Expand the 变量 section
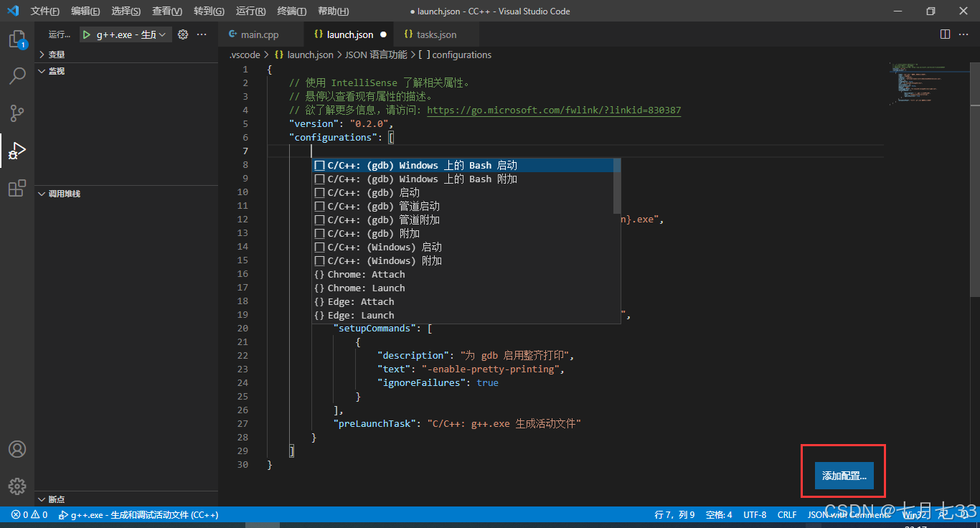The width and height of the screenshot is (980, 528). click(x=126, y=55)
